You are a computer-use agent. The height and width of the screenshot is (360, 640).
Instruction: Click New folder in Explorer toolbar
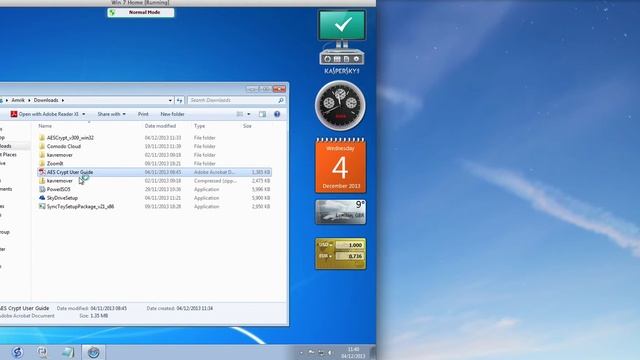(172, 114)
